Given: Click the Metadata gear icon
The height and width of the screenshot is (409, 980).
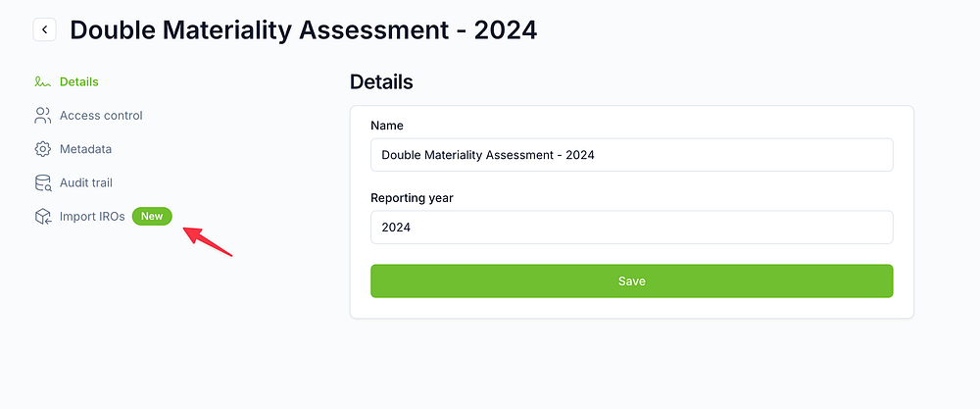Looking at the screenshot, I should pyautogui.click(x=42, y=149).
